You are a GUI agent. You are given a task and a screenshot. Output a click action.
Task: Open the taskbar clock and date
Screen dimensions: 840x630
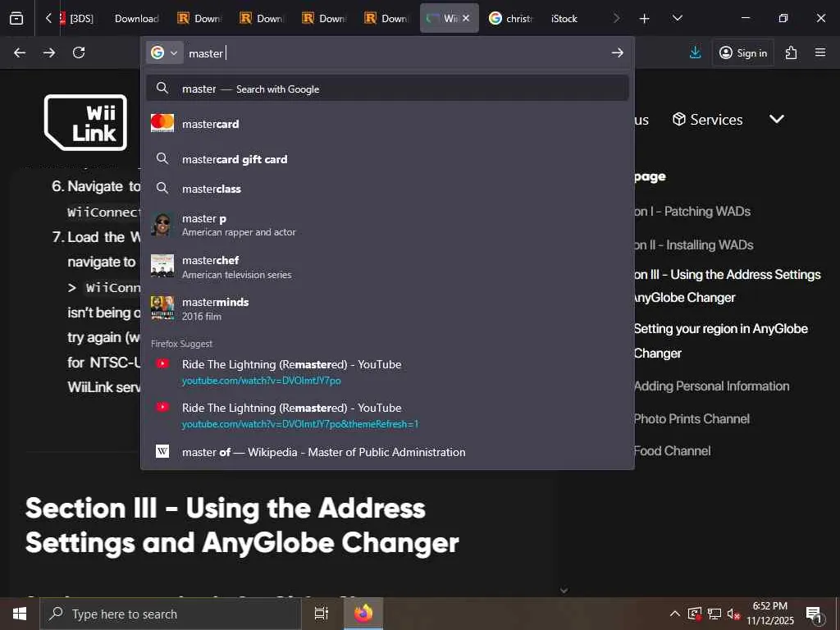coord(770,614)
